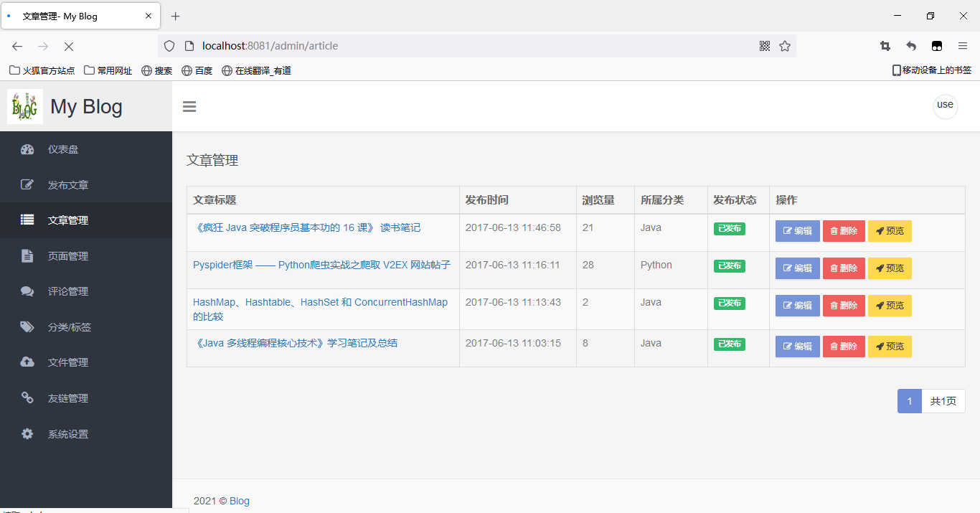Click the Blog logo image

tap(25, 106)
